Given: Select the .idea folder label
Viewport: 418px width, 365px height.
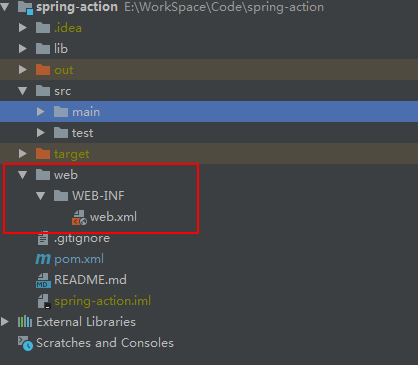Looking at the screenshot, I should [x=68, y=28].
